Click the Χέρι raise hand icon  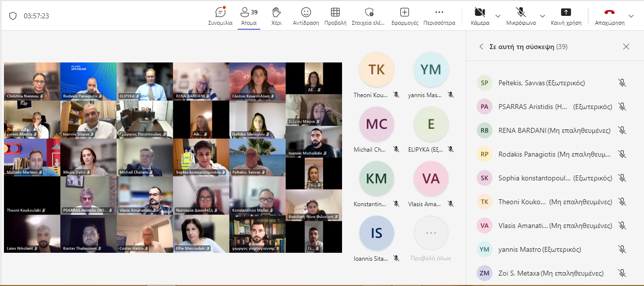(277, 12)
